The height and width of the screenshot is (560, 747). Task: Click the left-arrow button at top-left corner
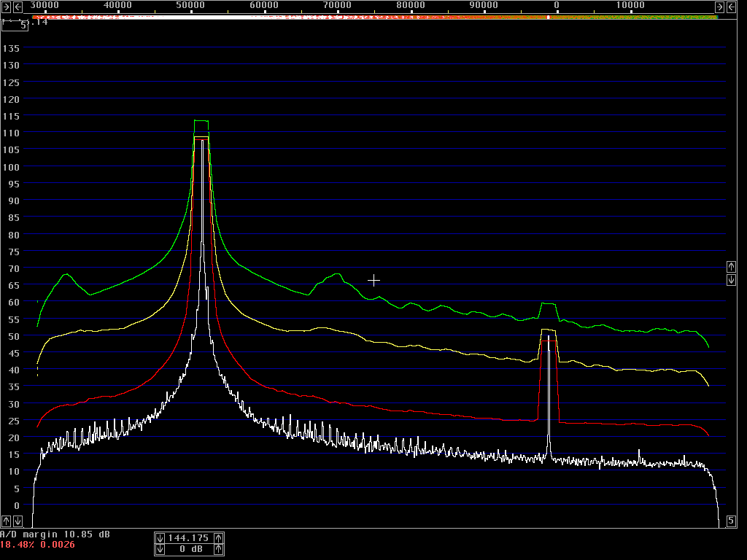[18, 7]
